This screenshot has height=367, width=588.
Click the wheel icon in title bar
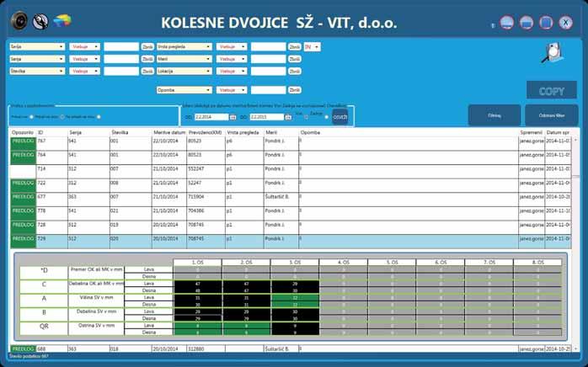tap(19, 21)
